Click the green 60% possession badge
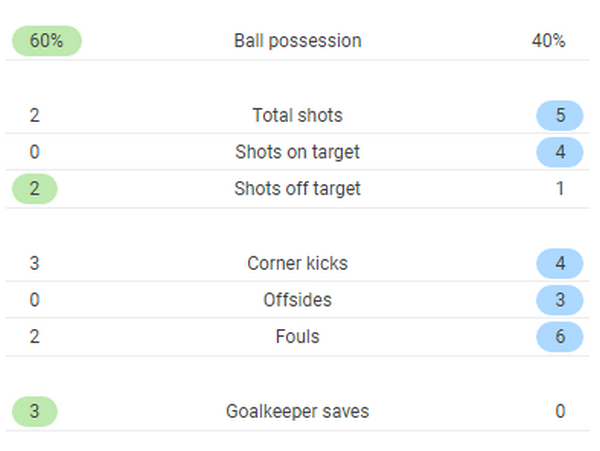Viewport: 600px width, 451px height. point(46,41)
